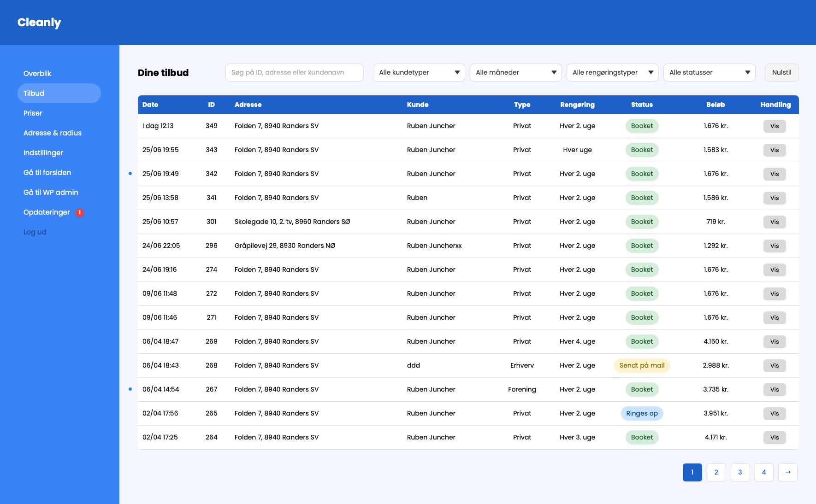This screenshot has height=504, width=816.
Task: Open Overblik in the sidebar
Action: tap(37, 74)
